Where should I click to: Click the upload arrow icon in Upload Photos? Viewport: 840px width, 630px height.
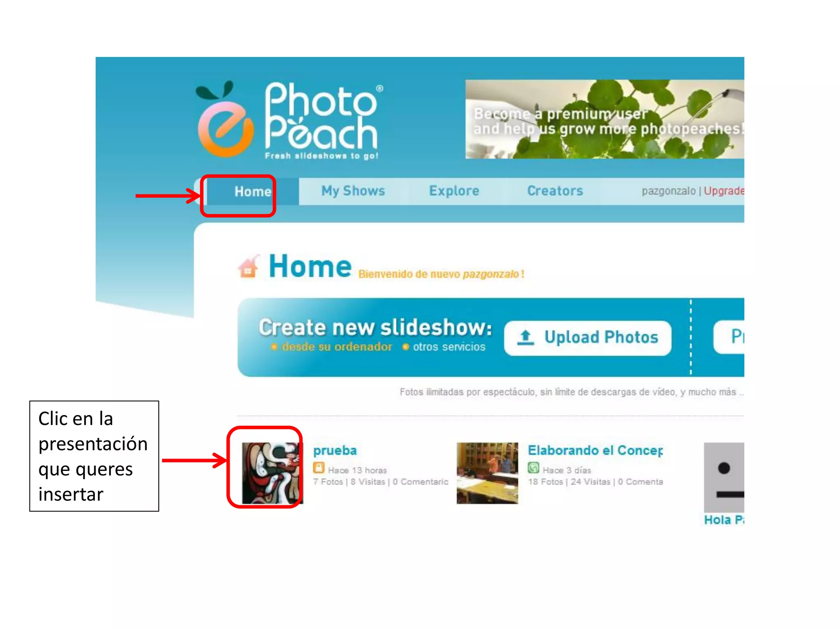[525, 338]
